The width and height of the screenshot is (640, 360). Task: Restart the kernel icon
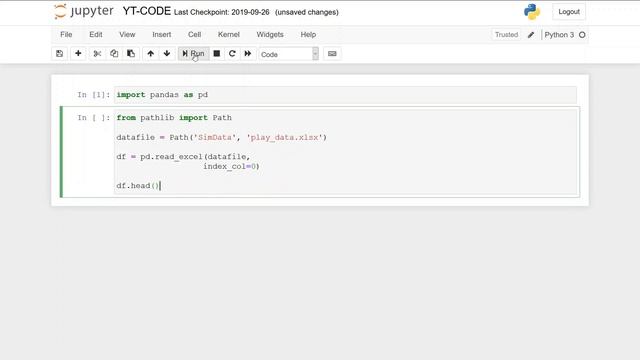232,53
